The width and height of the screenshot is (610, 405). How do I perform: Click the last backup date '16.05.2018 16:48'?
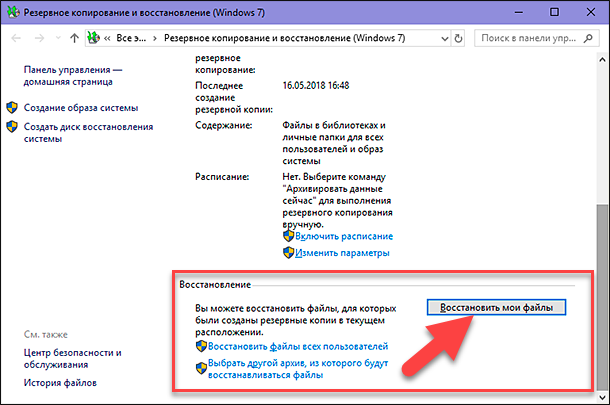pyautogui.click(x=316, y=86)
